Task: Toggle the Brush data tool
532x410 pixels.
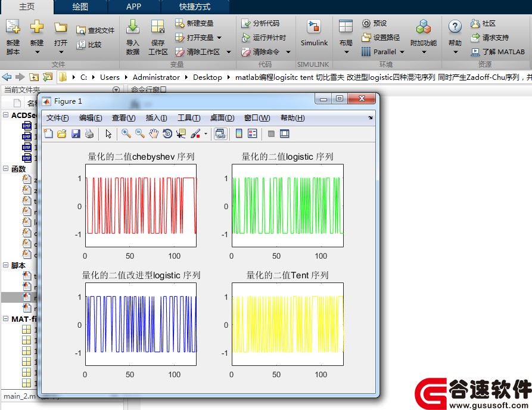Action: tap(195, 133)
